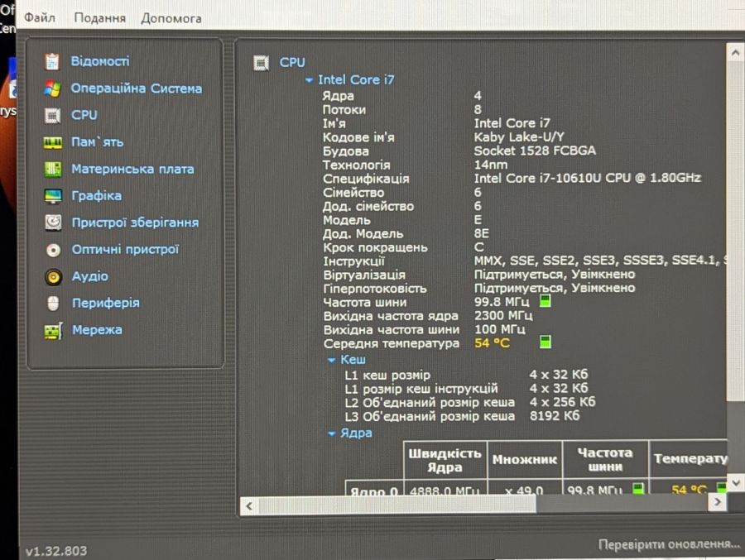Click the CPU heading text in main panel
The height and width of the screenshot is (560, 745).
click(292, 63)
